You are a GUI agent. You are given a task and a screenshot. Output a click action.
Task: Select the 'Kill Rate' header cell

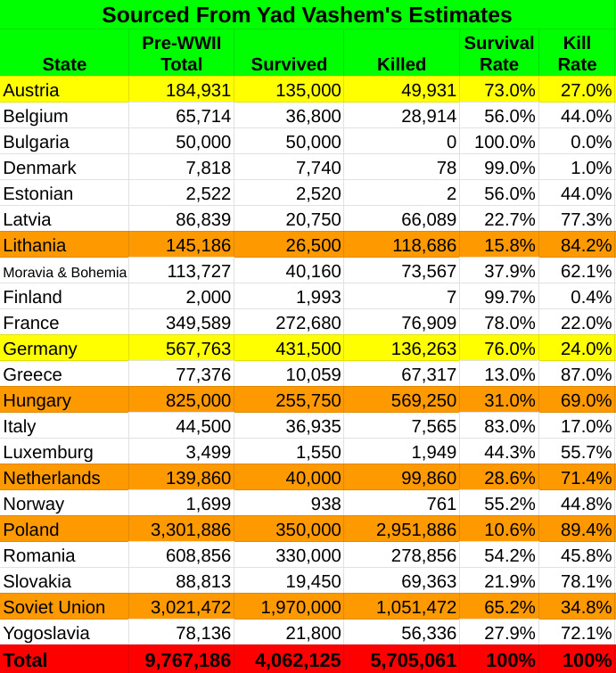pos(577,53)
